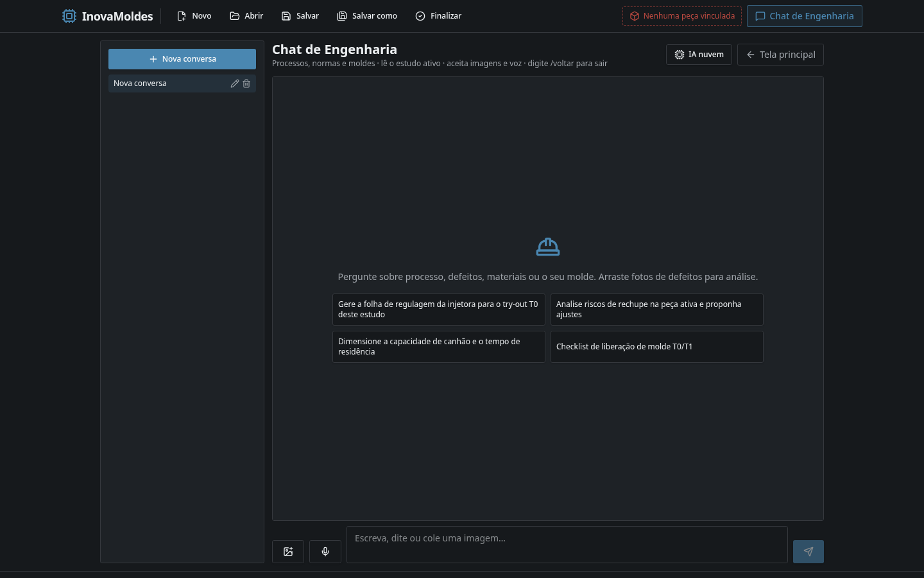Image resolution: width=924 pixels, height=578 pixels.
Task: Open a file with Abrir
Action: [246, 16]
